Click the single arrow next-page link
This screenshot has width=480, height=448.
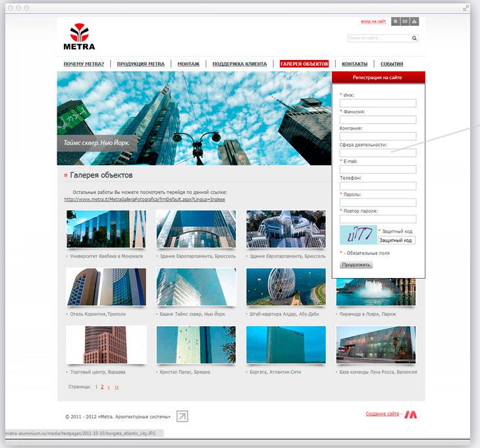(109, 387)
